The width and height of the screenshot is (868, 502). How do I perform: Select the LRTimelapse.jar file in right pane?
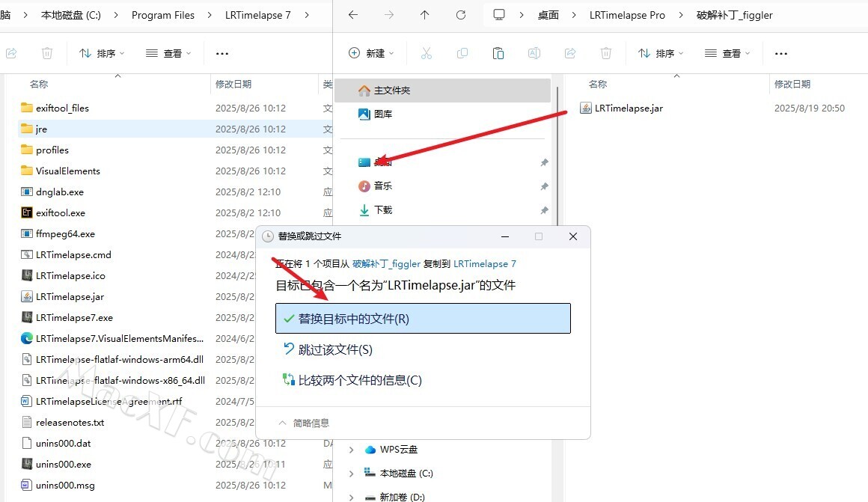(x=628, y=108)
